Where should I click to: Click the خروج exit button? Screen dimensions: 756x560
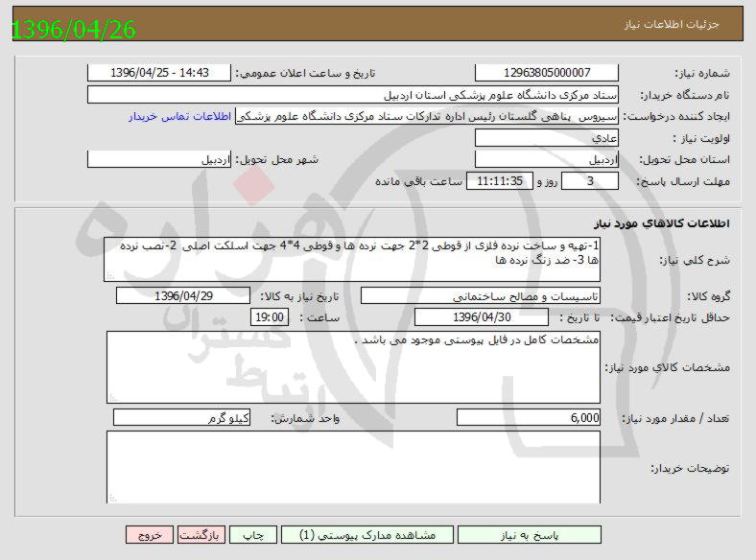pyautogui.click(x=150, y=535)
